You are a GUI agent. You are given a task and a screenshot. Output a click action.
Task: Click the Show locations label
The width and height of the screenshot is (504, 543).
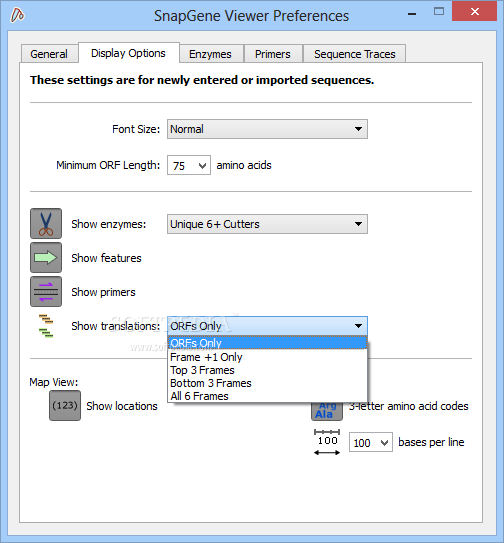pos(122,406)
